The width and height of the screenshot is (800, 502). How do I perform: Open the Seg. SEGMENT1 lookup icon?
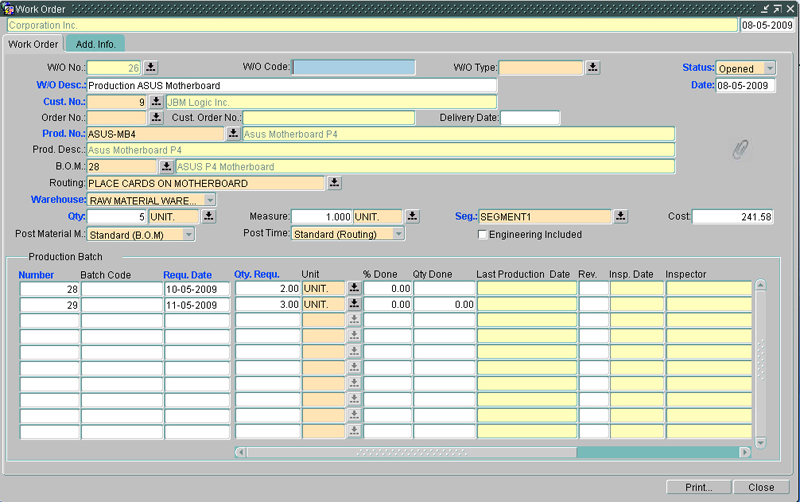coord(620,217)
